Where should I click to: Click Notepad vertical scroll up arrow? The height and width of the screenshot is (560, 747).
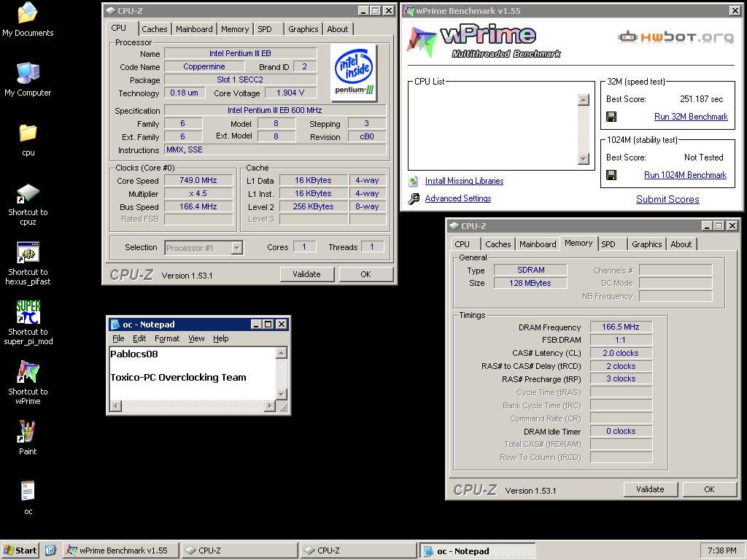pyautogui.click(x=282, y=353)
